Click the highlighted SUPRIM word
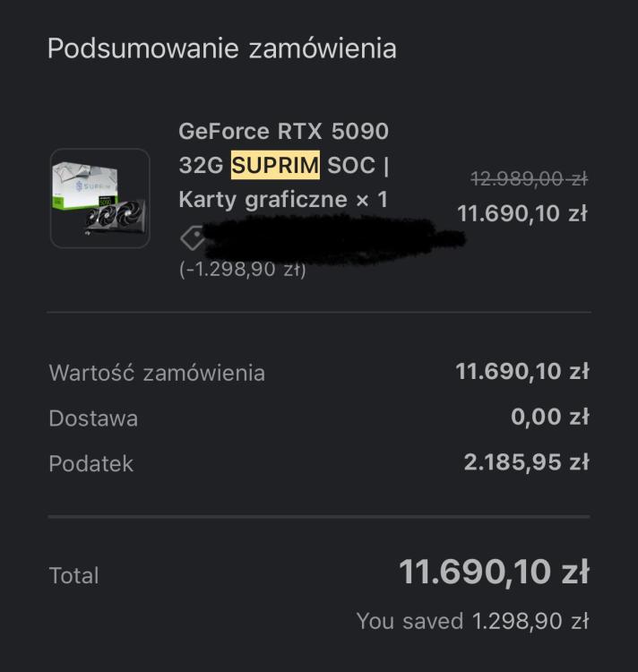The height and width of the screenshot is (672, 638). 275,166
